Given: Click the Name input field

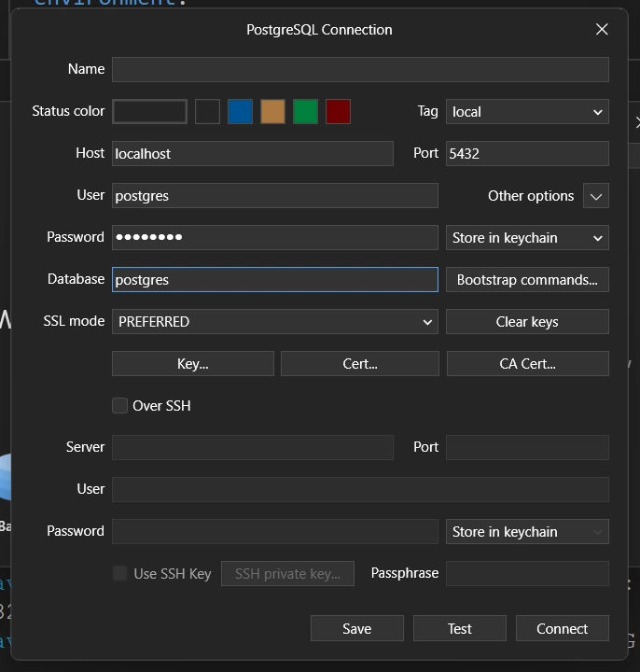Looking at the screenshot, I should click(x=360, y=69).
